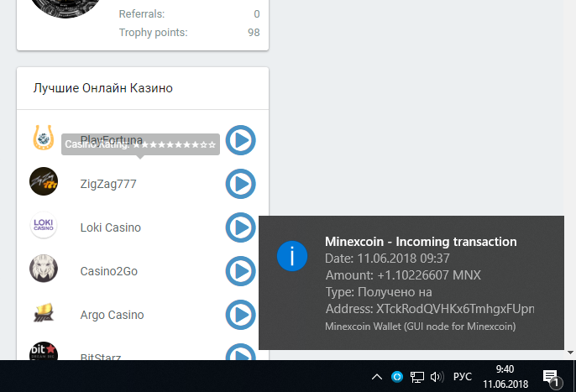Click the Casino2Go lion logo

tap(44, 269)
